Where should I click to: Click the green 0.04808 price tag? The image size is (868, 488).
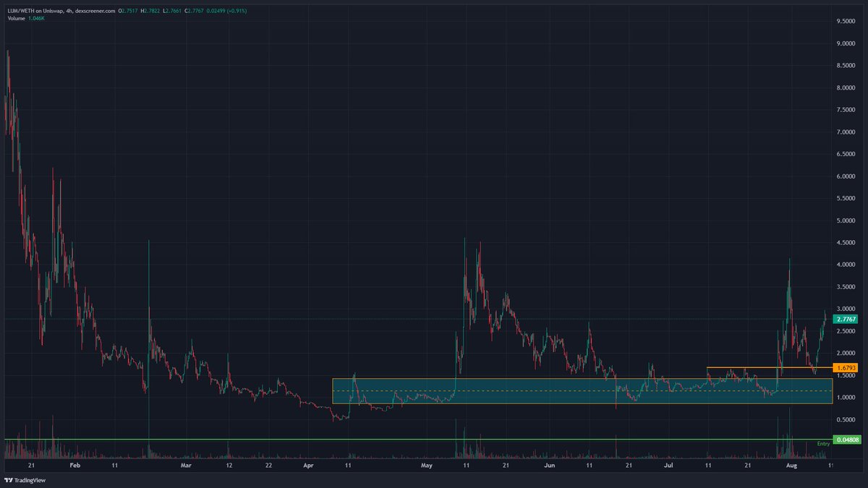pyautogui.click(x=846, y=440)
